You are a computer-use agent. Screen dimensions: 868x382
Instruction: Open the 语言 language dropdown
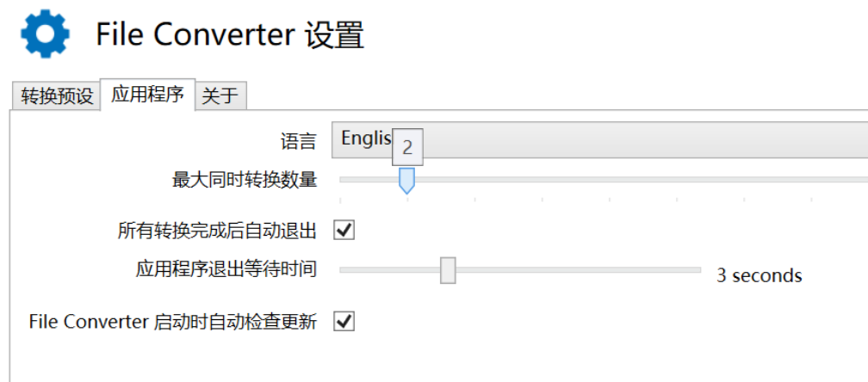point(603,139)
